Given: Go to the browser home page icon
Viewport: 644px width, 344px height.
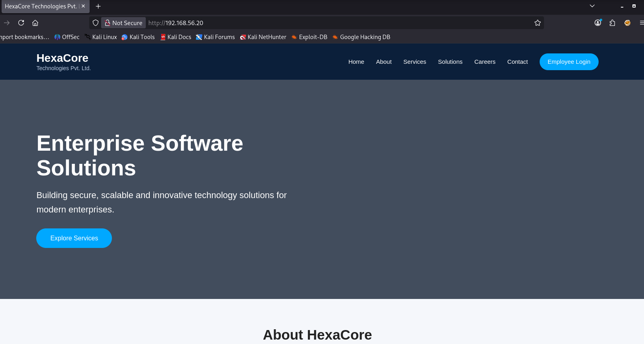Looking at the screenshot, I should point(35,23).
